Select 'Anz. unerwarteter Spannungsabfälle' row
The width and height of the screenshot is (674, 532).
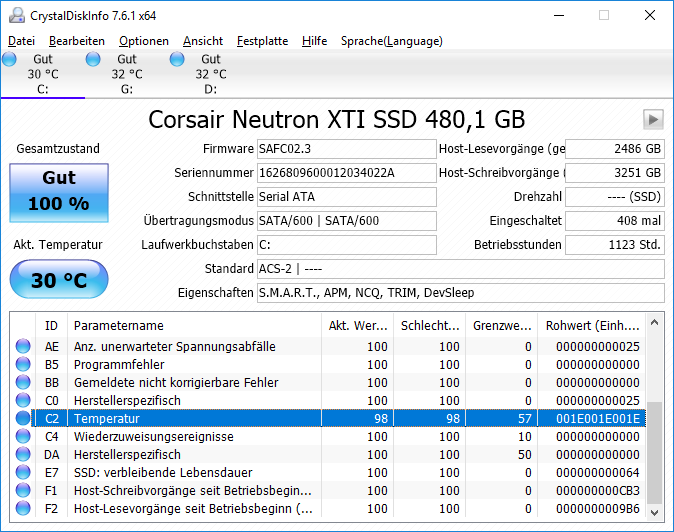(330, 346)
